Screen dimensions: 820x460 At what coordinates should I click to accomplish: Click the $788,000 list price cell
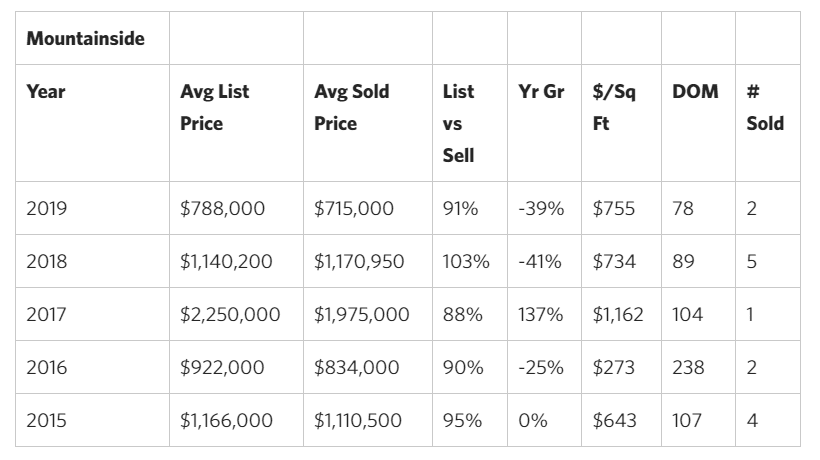click(x=236, y=208)
